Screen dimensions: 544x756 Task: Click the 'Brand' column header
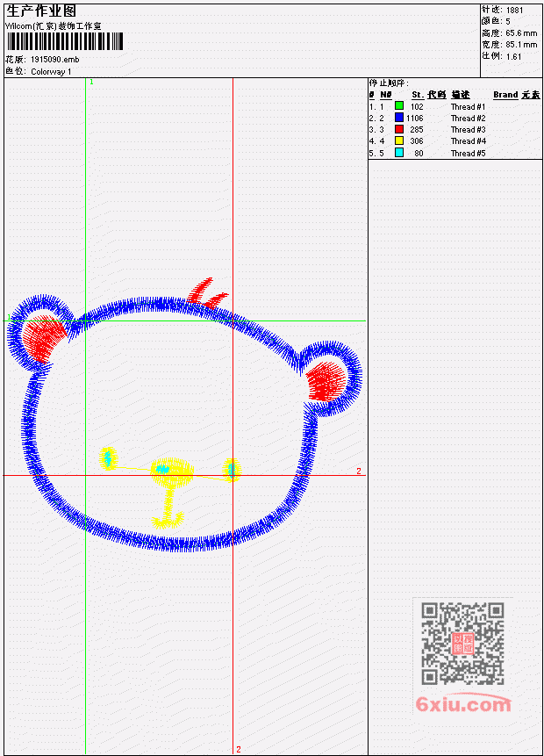tap(505, 95)
